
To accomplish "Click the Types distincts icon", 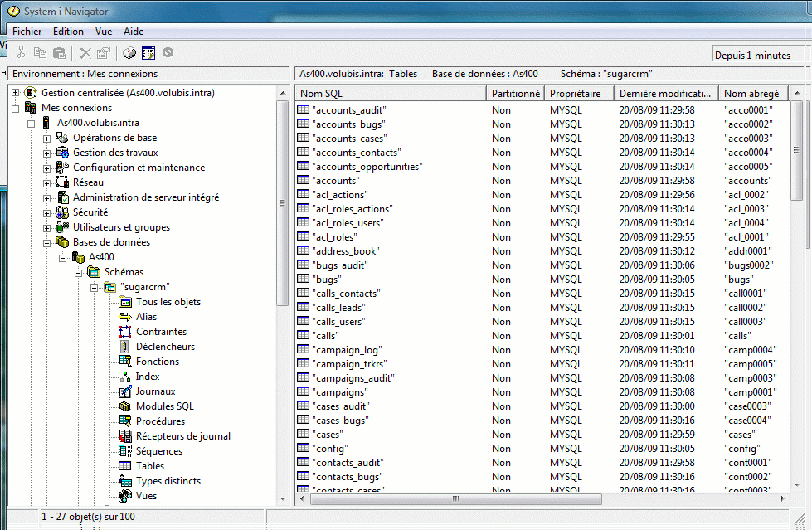I will tap(125, 481).
